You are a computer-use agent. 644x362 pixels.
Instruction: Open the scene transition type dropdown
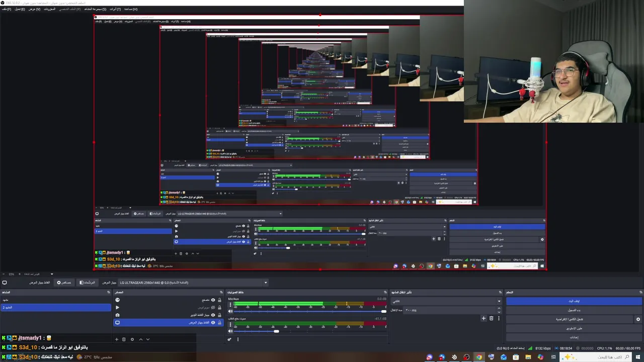(x=446, y=301)
